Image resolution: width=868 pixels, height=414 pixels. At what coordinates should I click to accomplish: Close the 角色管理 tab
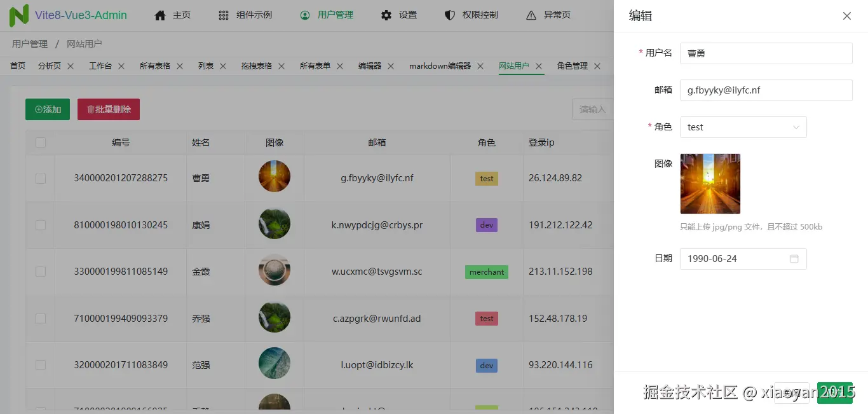597,66
